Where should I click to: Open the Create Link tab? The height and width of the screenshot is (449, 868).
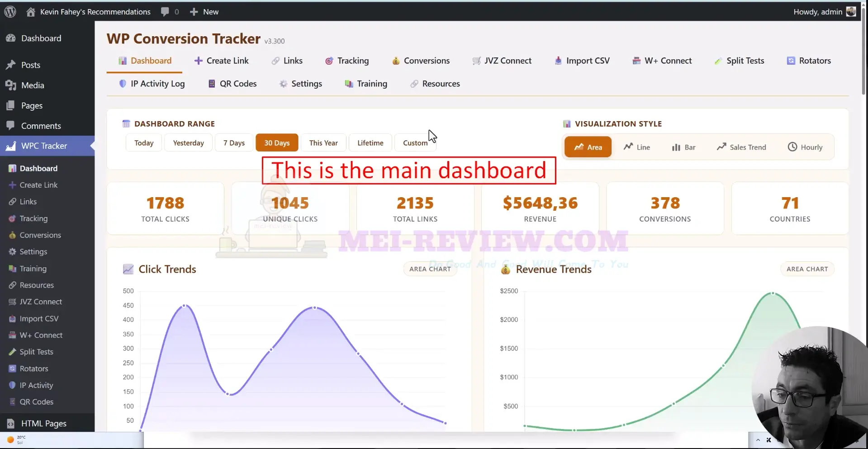(222, 61)
